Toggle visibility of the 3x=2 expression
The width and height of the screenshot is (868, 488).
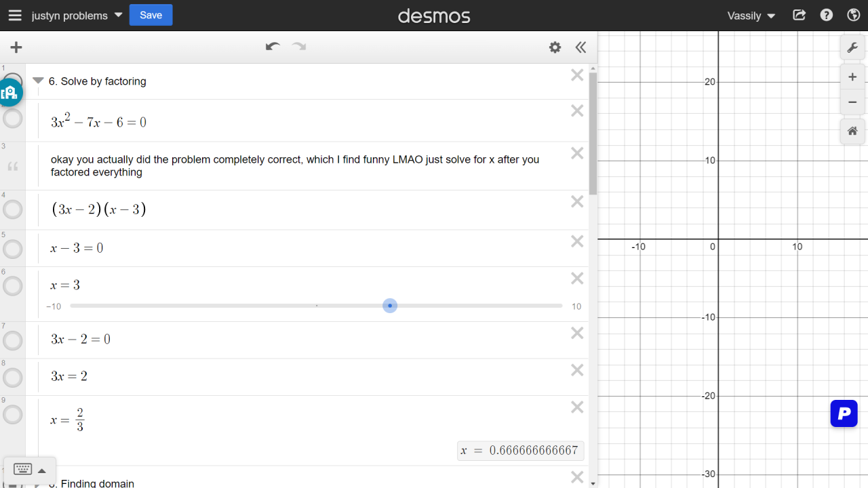click(x=13, y=378)
